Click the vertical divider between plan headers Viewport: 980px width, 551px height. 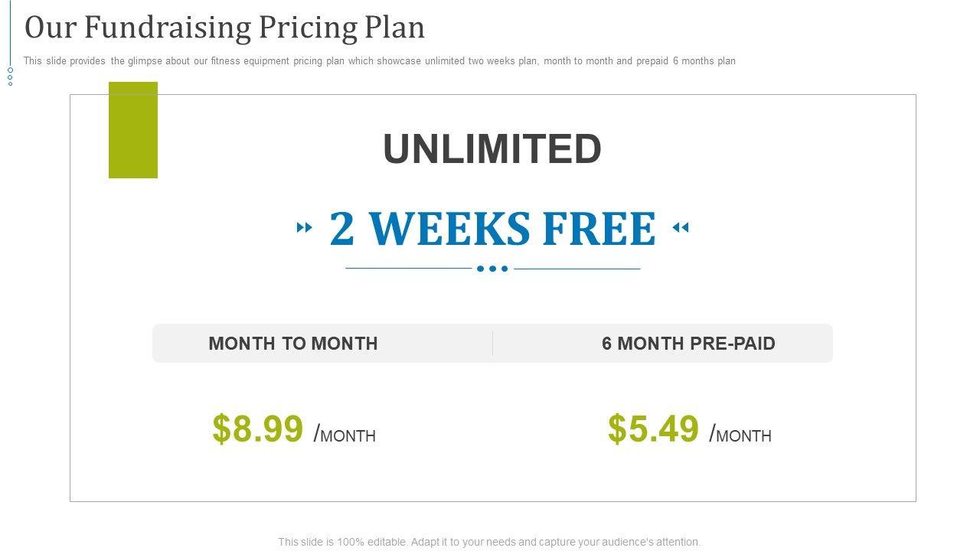(492, 344)
